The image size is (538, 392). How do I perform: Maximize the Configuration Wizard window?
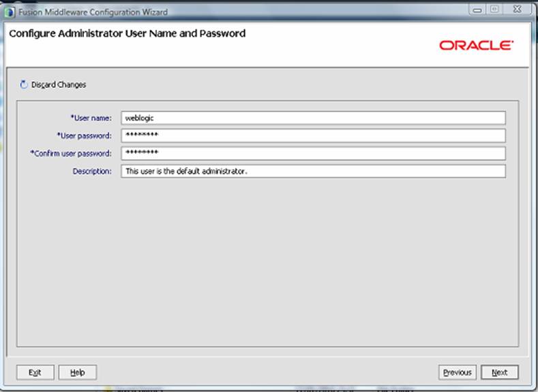[x=494, y=10]
